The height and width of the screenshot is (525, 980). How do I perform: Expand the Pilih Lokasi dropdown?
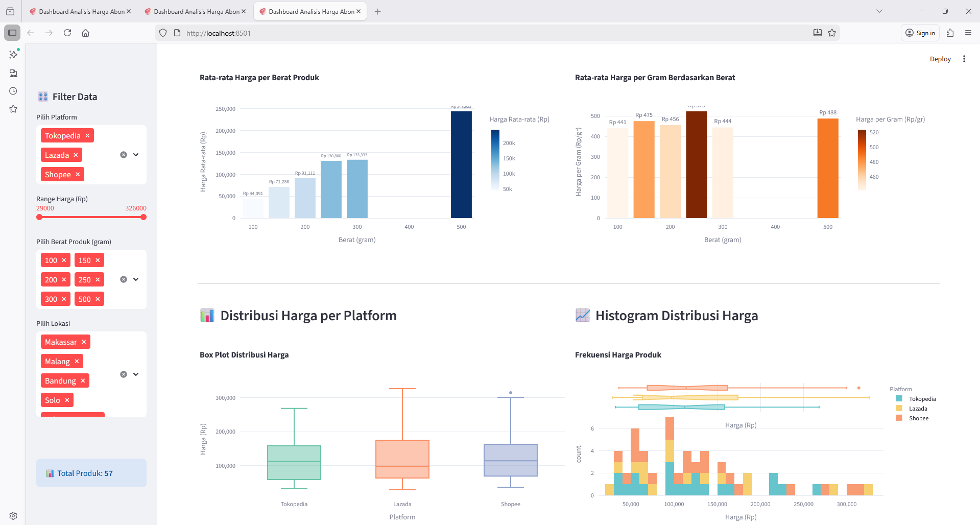point(136,374)
